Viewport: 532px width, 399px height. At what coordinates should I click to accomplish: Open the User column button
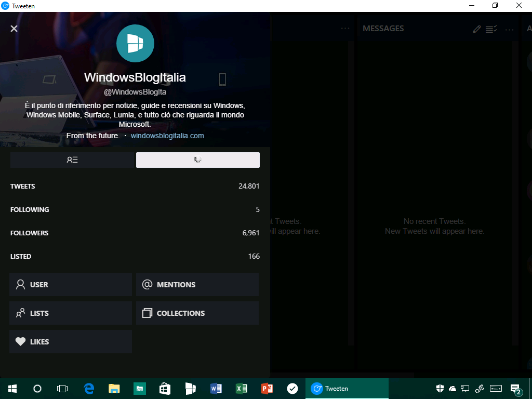(x=71, y=285)
